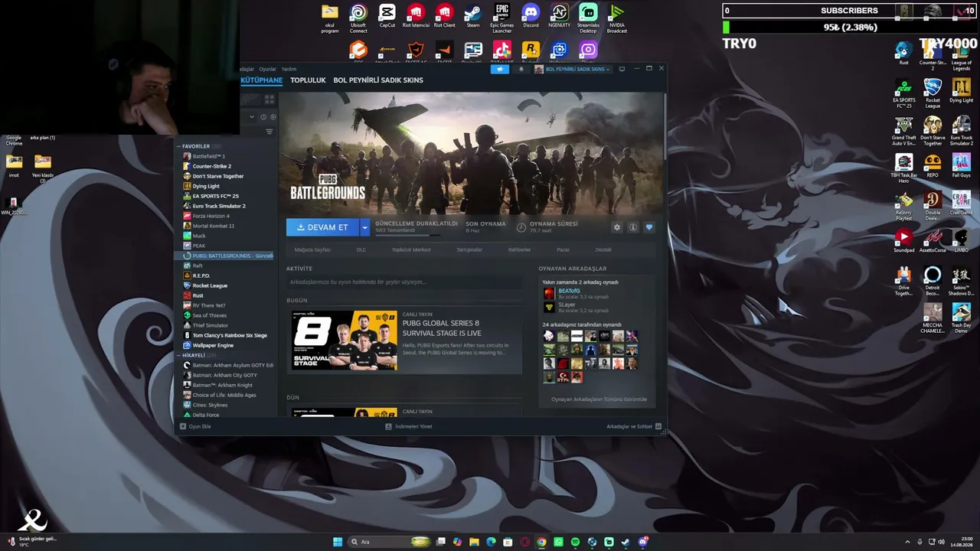This screenshot has height=551, width=980.
Task: Open Big Picture mode monitor icon
Action: pyautogui.click(x=622, y=69)
